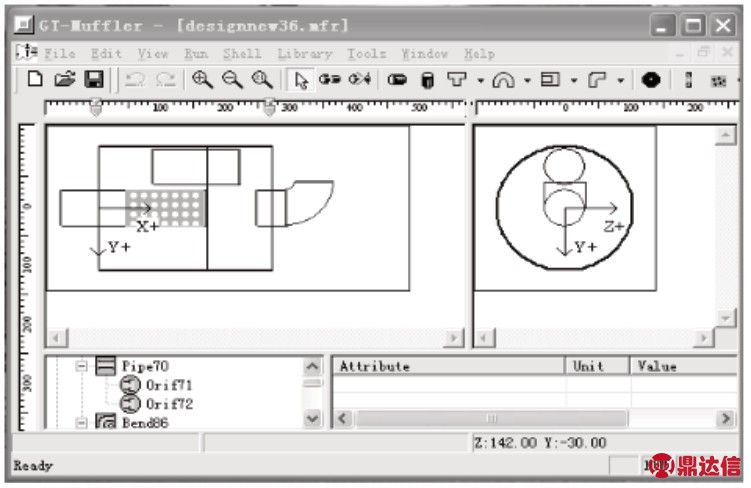This screenshot has width=751, height=488.
Task: Collapse the Bend86 tree node
Action: 81,423
